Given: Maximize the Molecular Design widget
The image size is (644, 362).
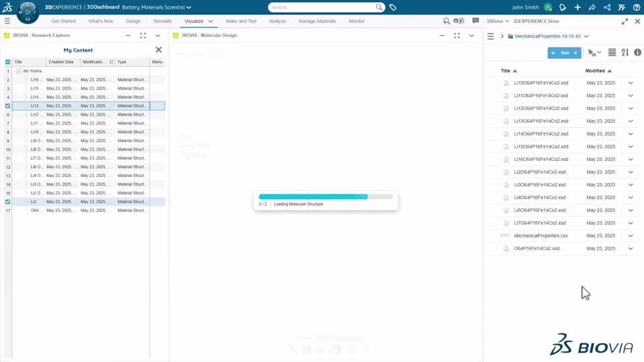Looking at the screenshot, I should pyautogui.click(x=457, y=36).
